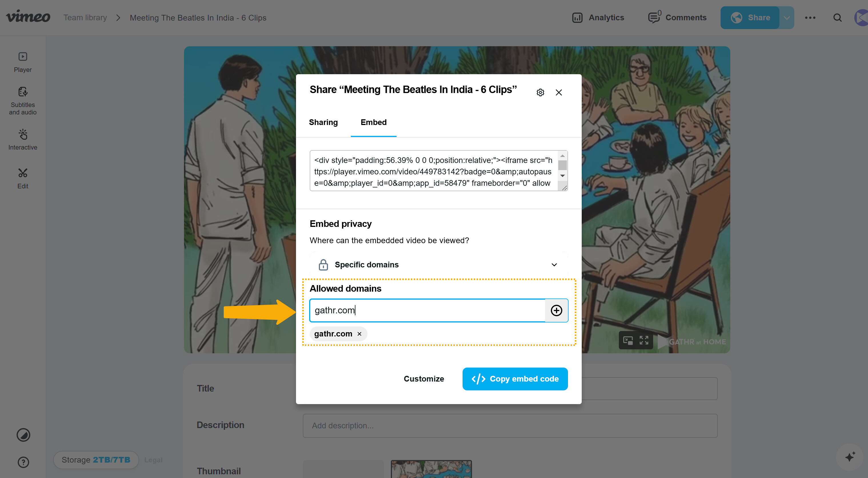Open the three-dot more options menu

tap(810, 17)
